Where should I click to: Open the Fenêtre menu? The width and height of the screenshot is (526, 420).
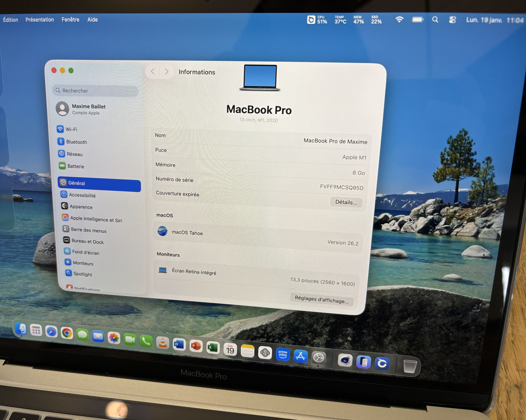pos(70,20)
